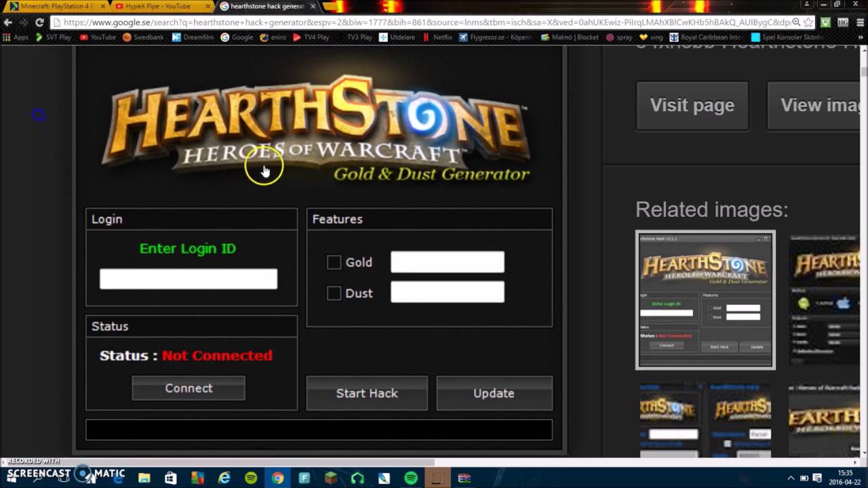Image resolution: width=868 pixels, height=488 pixels.
Task: Click the Start Hack button
Action: click(x=367, y=393)
